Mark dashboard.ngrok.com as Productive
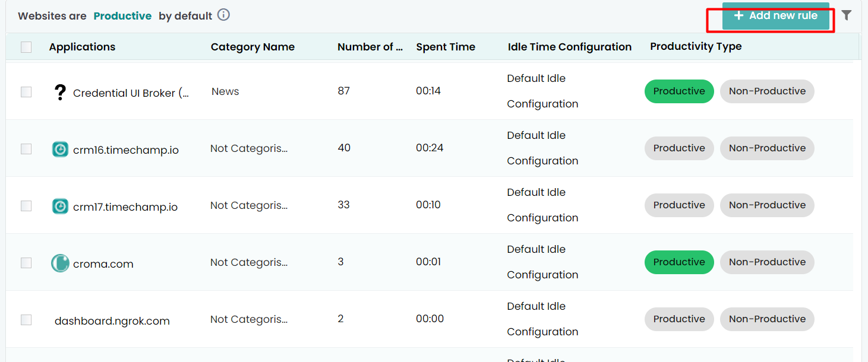Image resolution: width=868 pixels, height=362 pixels. 679,319
